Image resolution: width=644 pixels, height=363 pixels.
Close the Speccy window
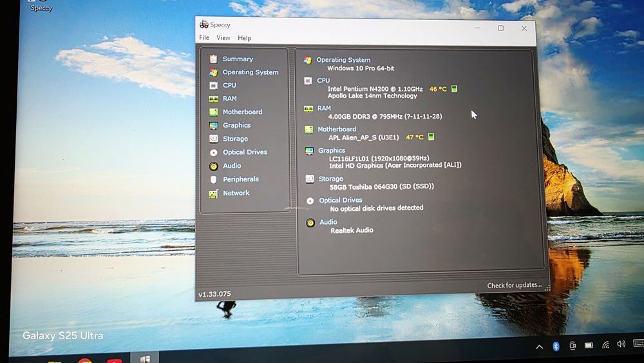click(524, 28)
